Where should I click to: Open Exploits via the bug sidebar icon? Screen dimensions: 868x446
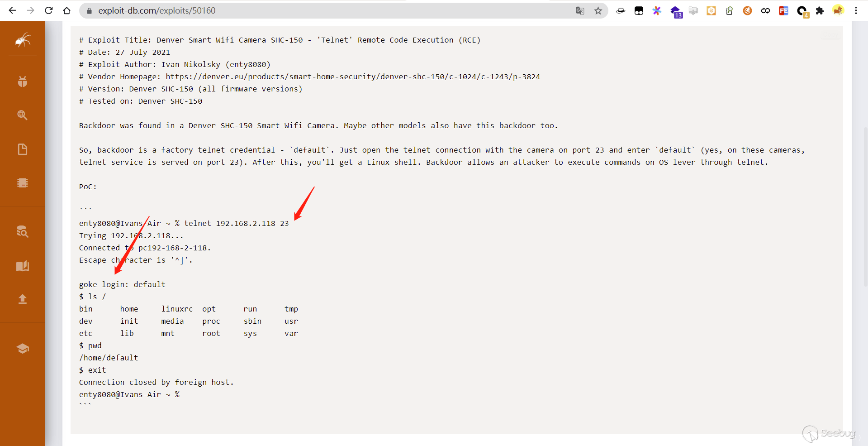click(23, 82)
